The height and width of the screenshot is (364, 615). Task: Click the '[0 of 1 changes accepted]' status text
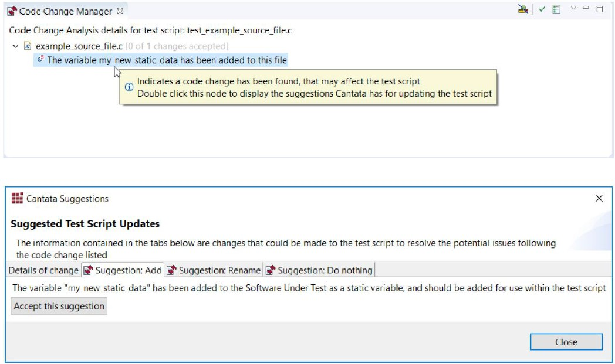point(177,46)
